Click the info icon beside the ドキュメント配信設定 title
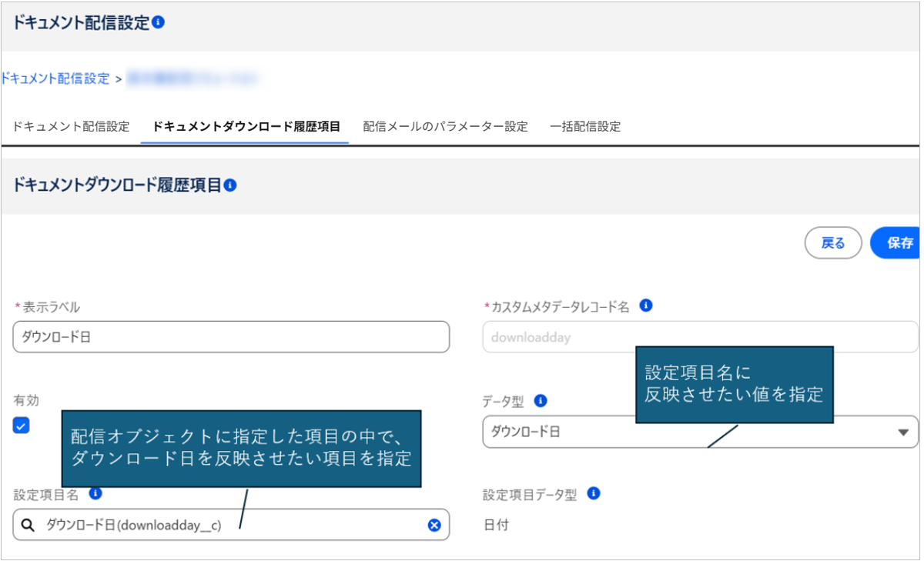The image size is (924, 561). (x=159, y=23)
